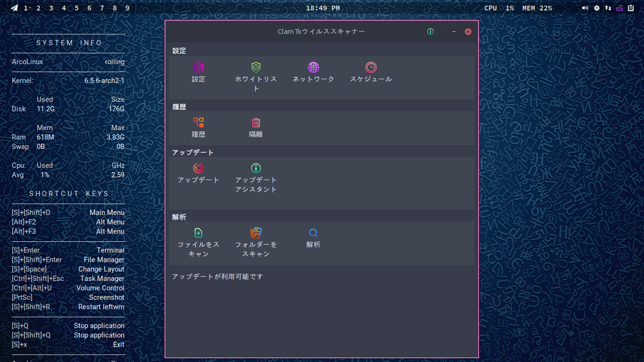Click the purple keyboard tray icon
Image resolution: width=644 pixels, height=362 pixels.
[619, 8]
